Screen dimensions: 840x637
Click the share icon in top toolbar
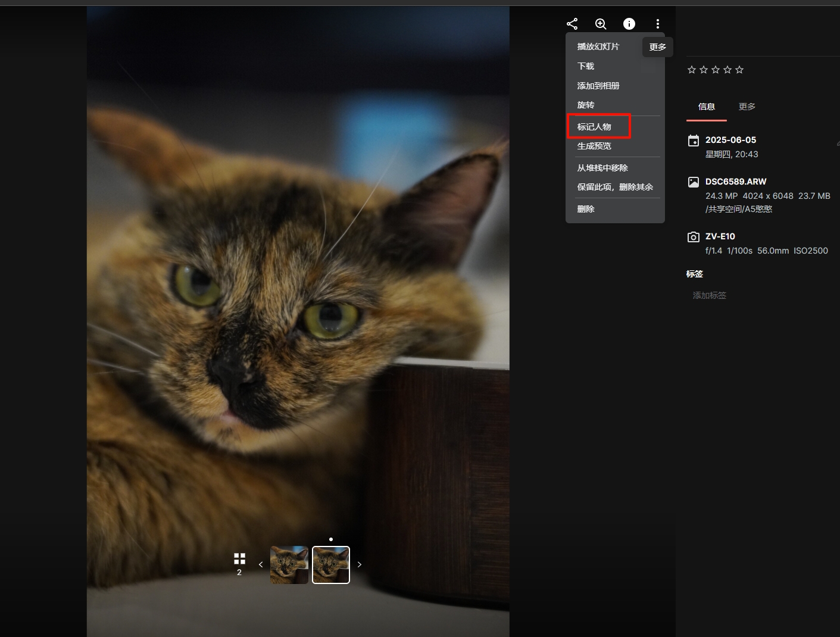572,24
